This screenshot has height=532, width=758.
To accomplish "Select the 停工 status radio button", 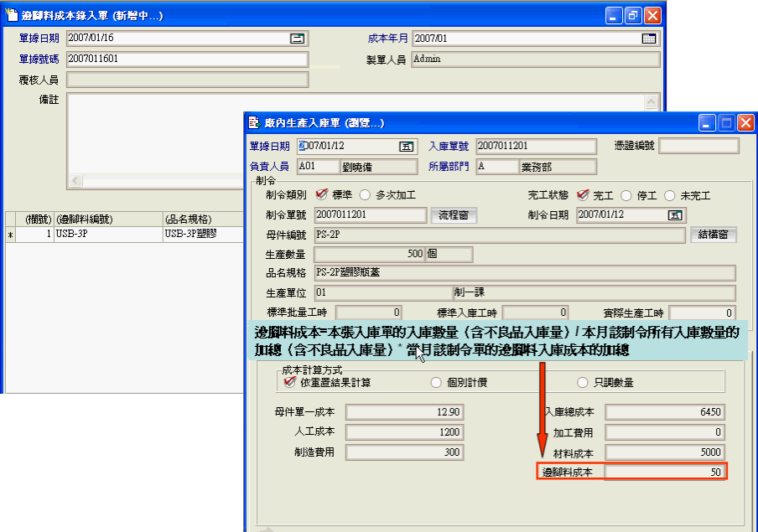I will tap(626, 195).
